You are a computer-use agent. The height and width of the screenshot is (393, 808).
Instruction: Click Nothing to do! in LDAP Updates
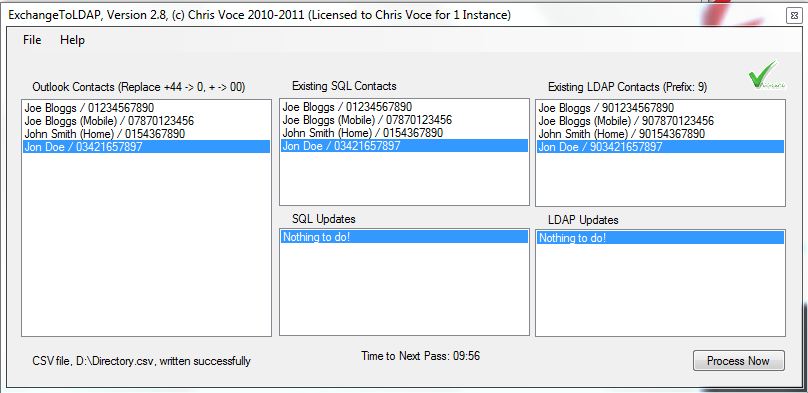pyautogui.click(x=660, y=237)
